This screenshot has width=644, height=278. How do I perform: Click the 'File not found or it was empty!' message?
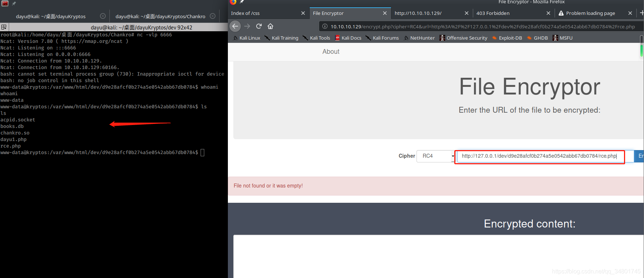268,186
